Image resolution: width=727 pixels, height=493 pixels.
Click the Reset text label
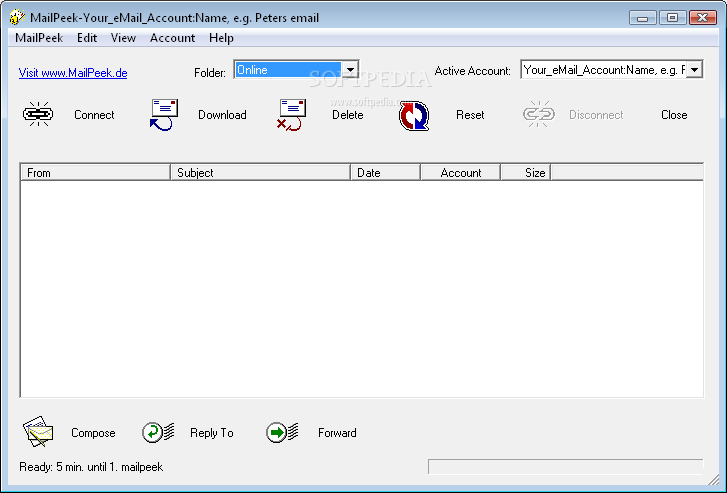click(x=470, y=115)
